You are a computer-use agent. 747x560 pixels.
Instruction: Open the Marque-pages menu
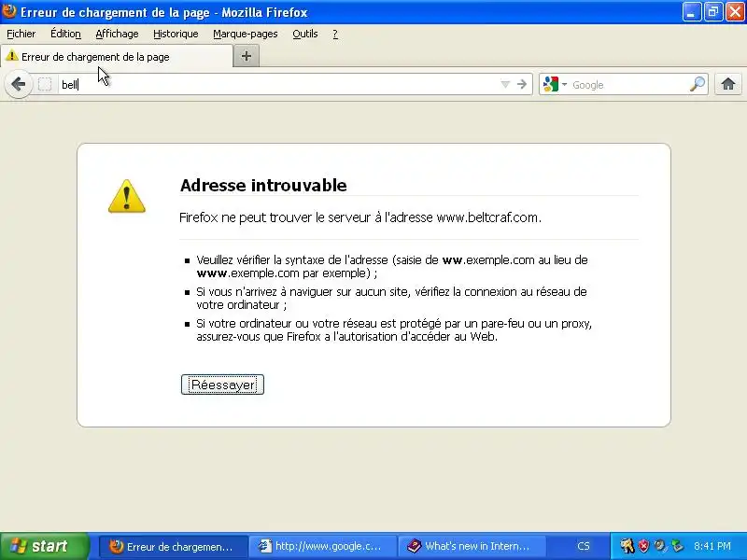pyautogui.click(x=246, y=34)
